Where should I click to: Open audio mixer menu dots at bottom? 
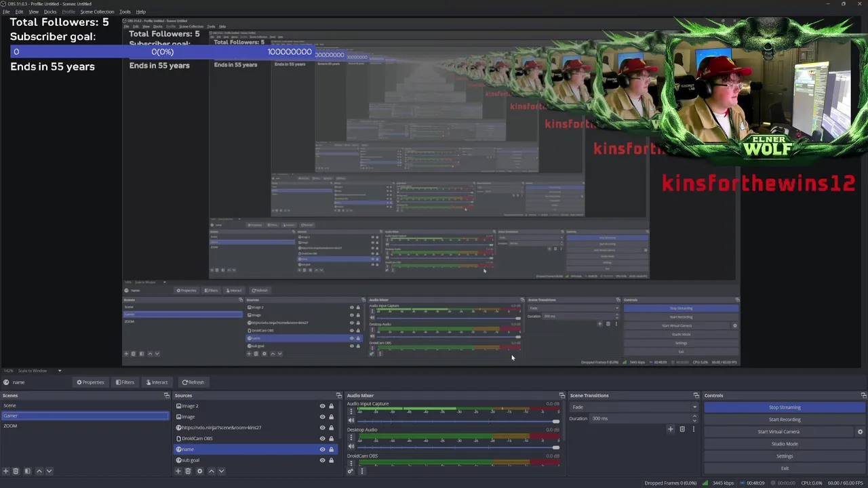361,471
